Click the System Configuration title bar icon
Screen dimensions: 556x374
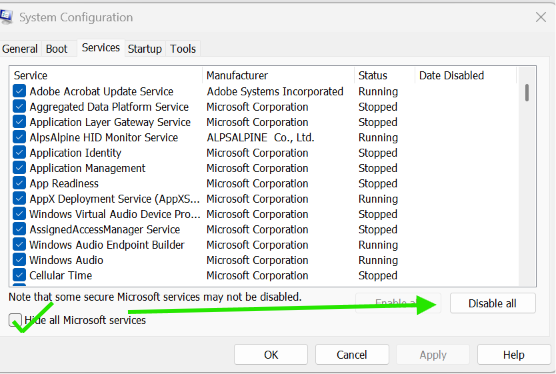6,17
